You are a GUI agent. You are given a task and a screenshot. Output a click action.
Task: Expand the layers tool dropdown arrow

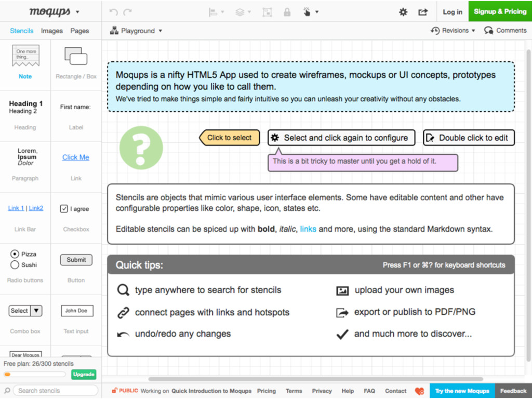click(x=249, y=12)
